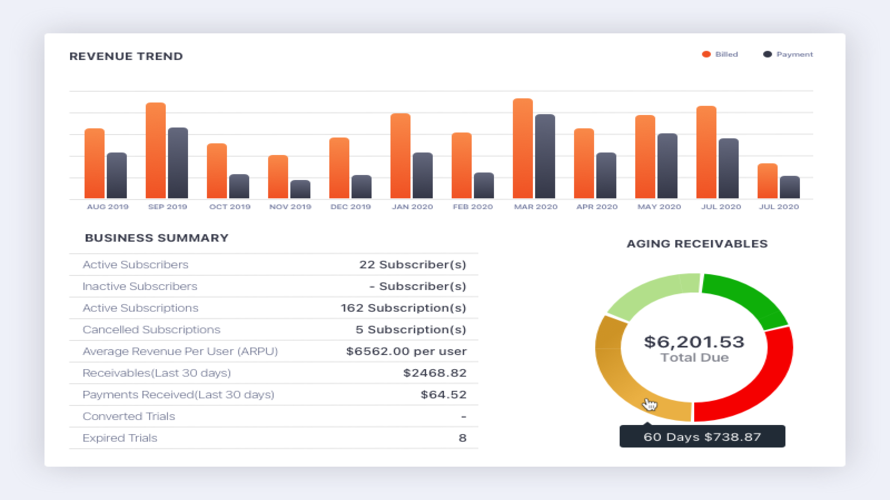Click the 60 Days $738.87 tooltip
Screen dimensions: 890x500
(702, 437)
